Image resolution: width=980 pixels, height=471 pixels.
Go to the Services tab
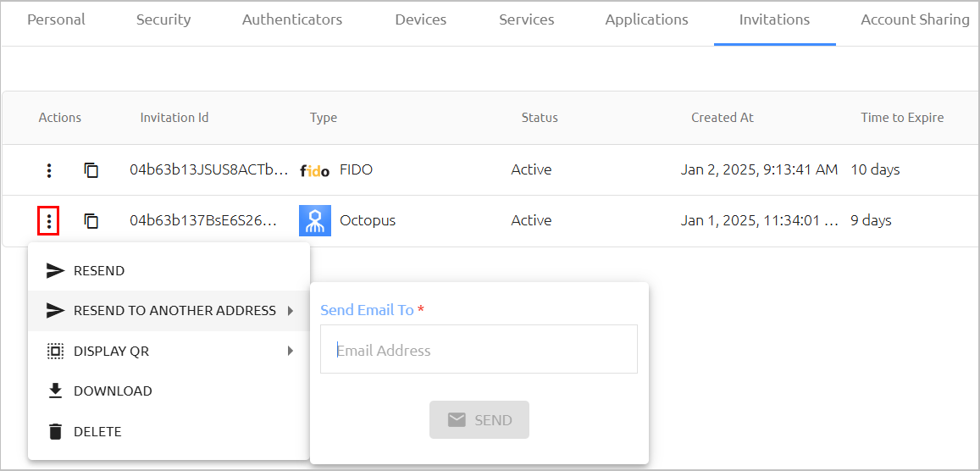coord(527,19)
